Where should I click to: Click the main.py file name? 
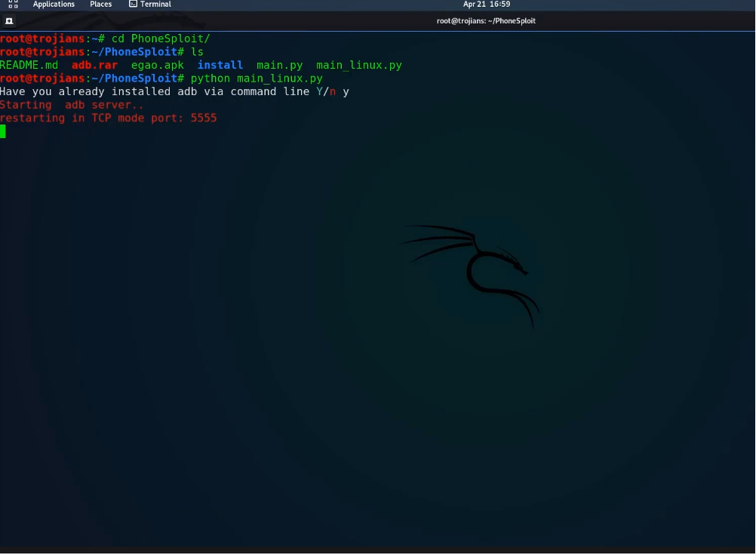(280, 65)
